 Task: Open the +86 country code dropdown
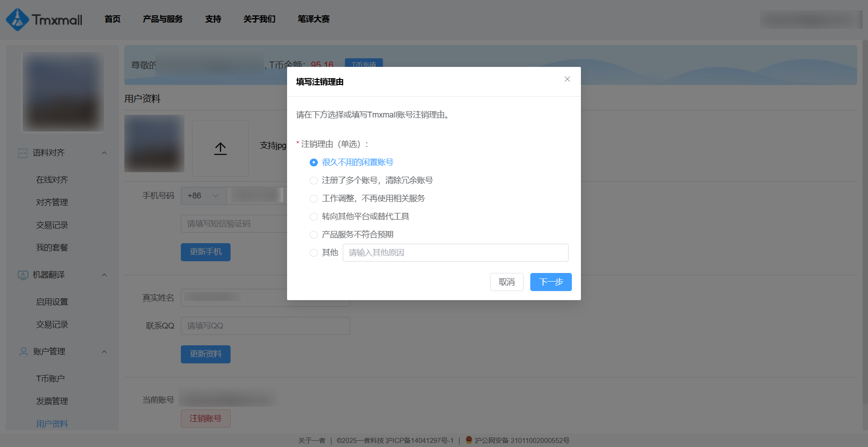203,196
